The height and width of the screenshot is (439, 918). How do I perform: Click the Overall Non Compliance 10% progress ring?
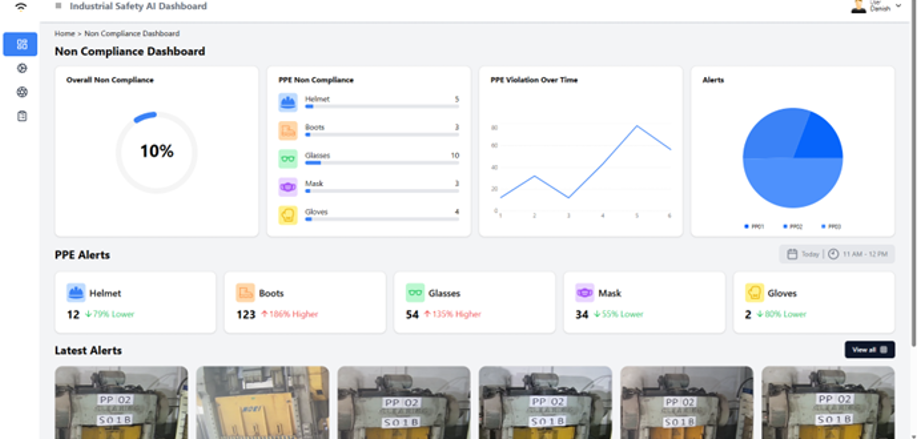pyautogui.click(x=157, y=152)
